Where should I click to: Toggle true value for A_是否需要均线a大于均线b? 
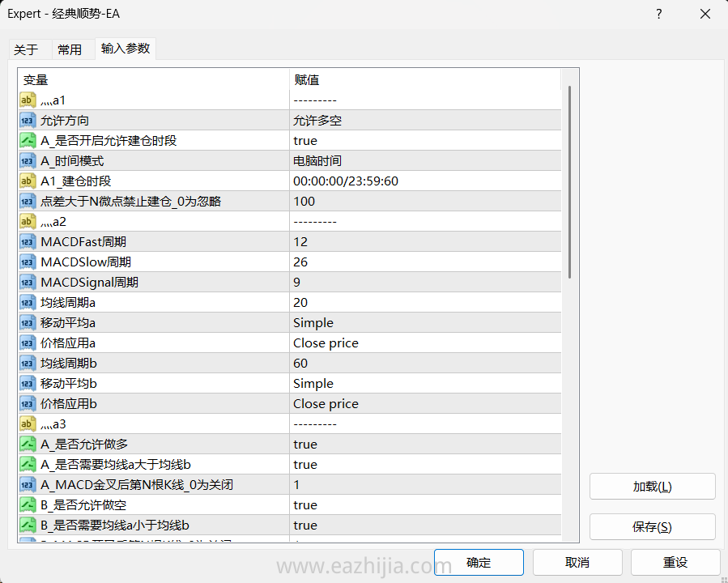(x=425, y=464)
